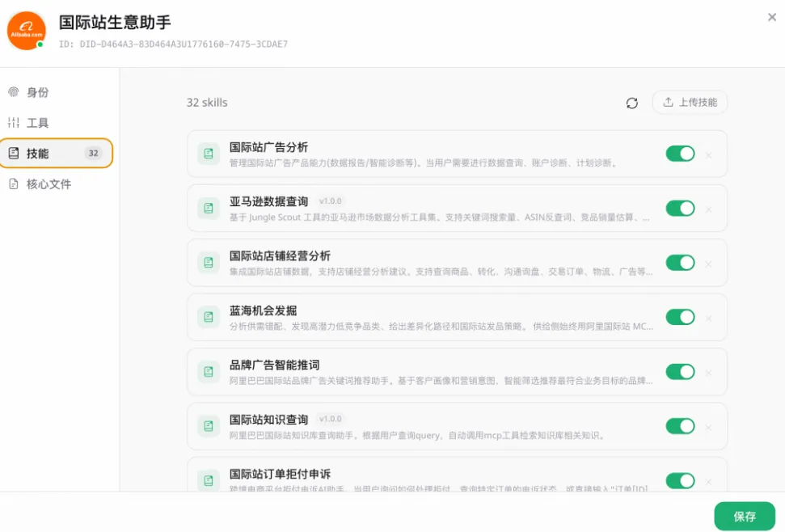Click the v1.0.0 badge on 亚马逊数据查询
785x532 pixels.
click(331, 201)
